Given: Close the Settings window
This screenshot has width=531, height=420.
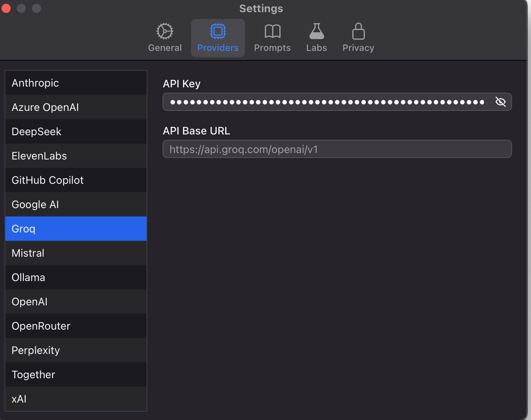Looking at the screenshot, I should tap(6, 8).
